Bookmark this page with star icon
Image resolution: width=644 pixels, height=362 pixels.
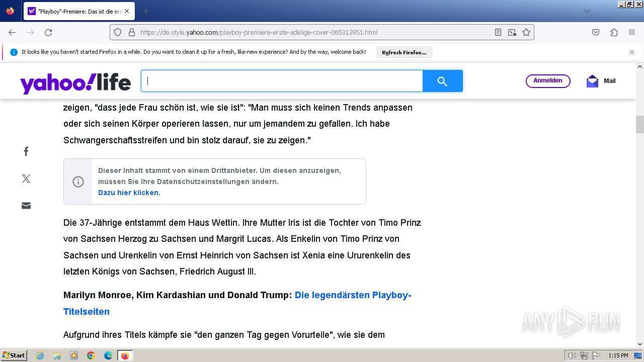526,32
